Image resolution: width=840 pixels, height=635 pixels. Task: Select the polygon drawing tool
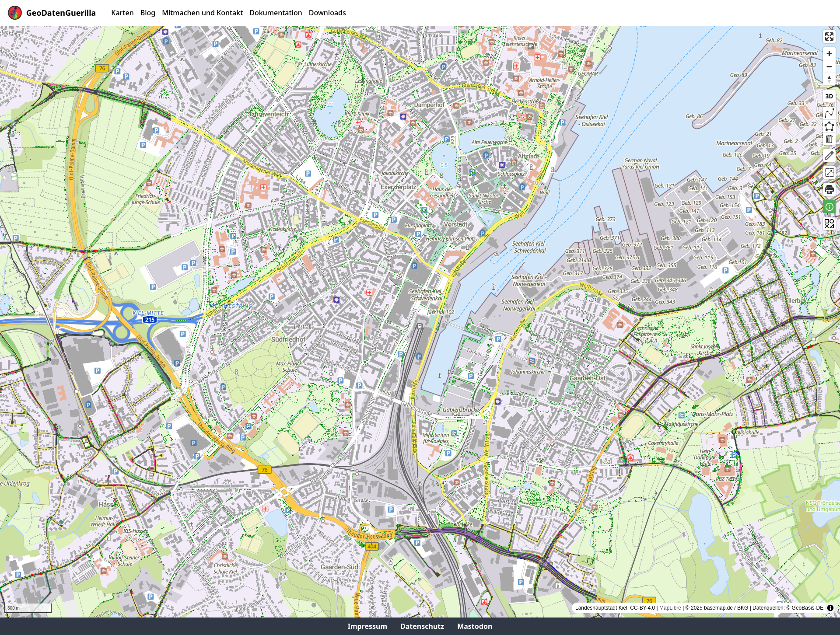pyautogui.click(x=829, y=126)
